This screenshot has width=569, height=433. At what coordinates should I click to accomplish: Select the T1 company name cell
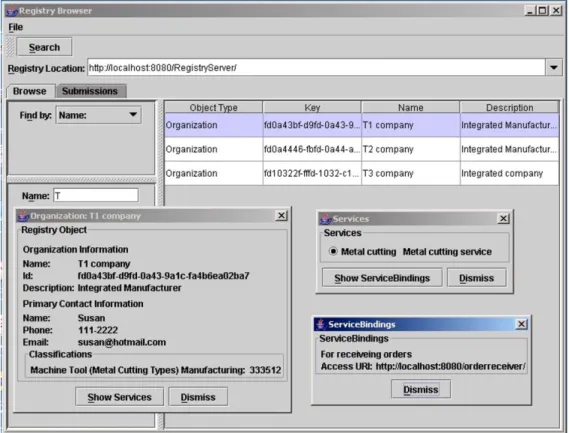pos(410,125)
